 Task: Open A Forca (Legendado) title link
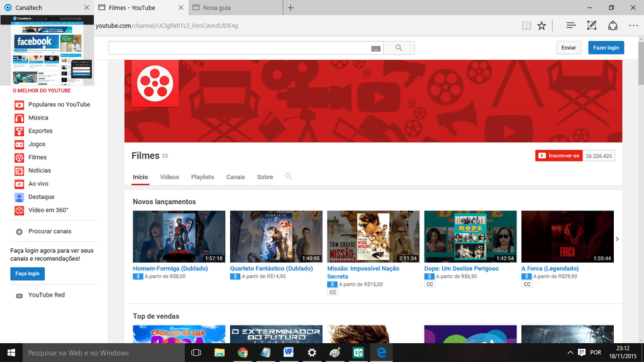pyautogui.click(x=550, y=268)
